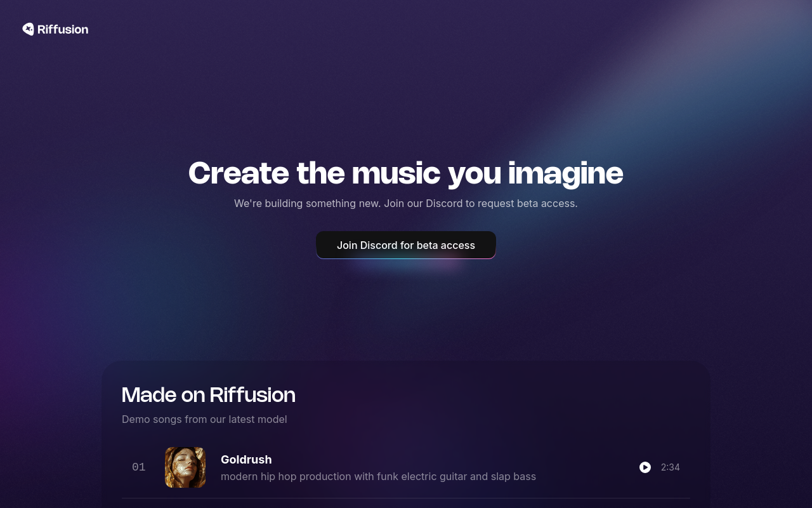
Task: Click Join Discord for beta access
Action: [406, 245]
